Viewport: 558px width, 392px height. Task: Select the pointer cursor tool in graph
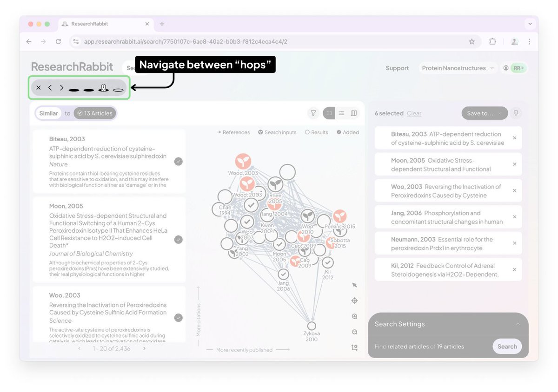click(354, 285)
